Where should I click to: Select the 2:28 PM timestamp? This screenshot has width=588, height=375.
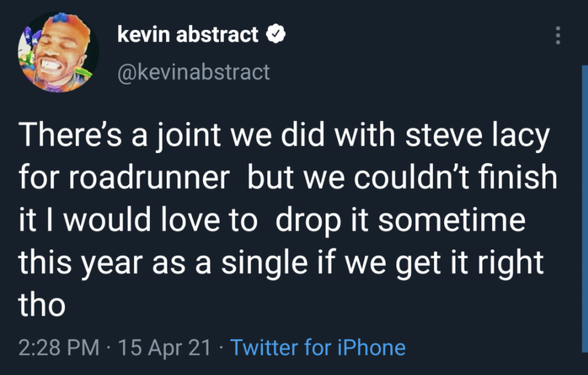[x=59, y=347]
